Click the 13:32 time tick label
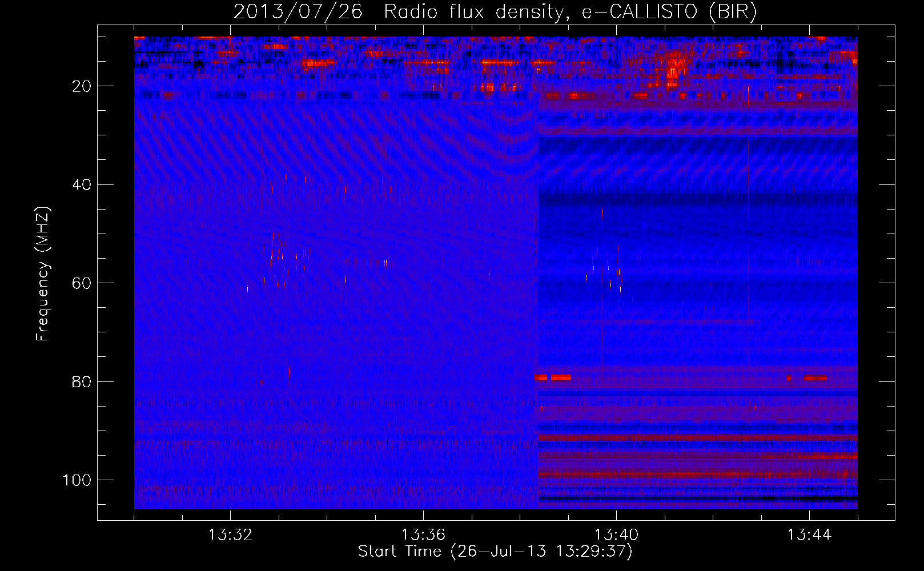Viewport: 924px width, 571px height. click(230, 535)
